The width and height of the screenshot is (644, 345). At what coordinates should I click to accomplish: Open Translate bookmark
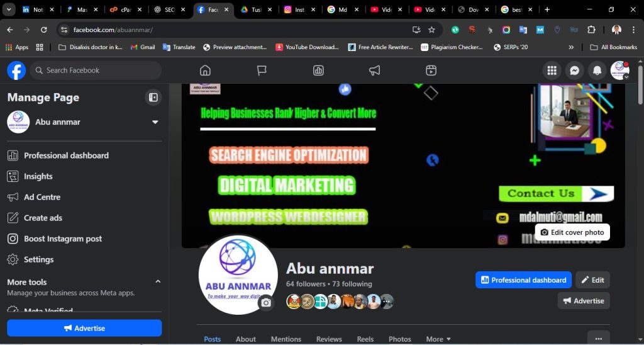tap(179, 47)
